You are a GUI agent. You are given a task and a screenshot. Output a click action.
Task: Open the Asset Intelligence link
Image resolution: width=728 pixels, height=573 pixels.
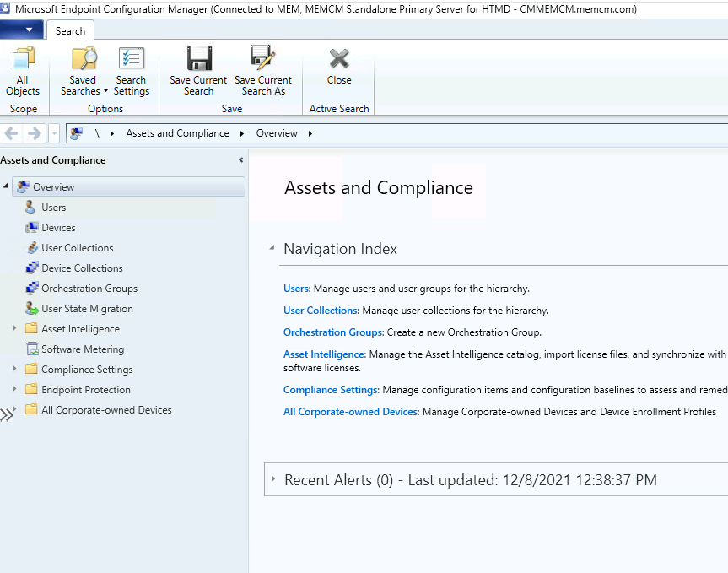(x=325, y=354)
